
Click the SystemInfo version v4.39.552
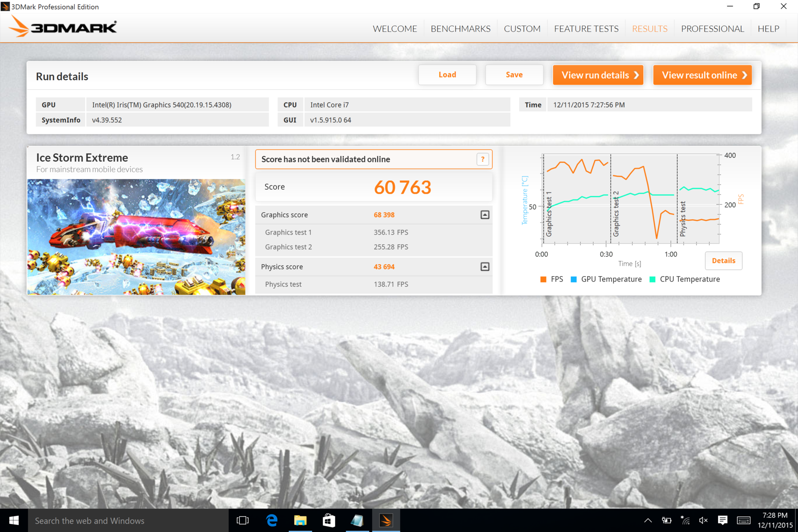(107, 120)
